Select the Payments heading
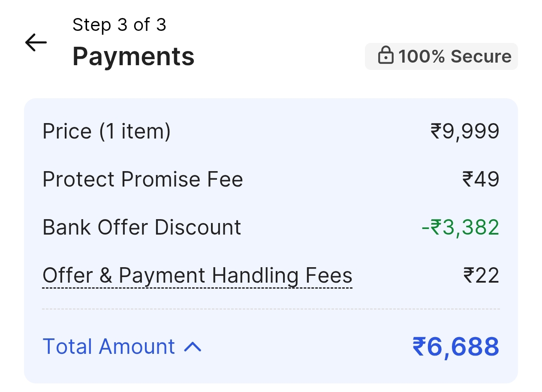The height and width of the screenshot is (392, 542). (133, 56)
